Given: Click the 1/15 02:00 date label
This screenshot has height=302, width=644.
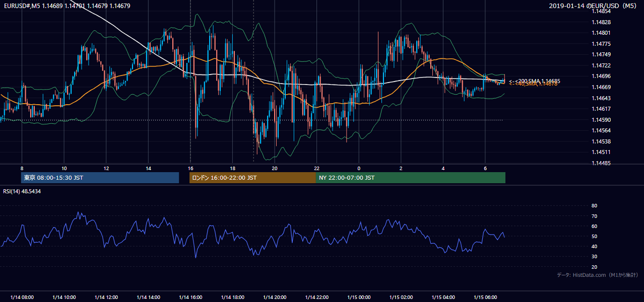Looking at the screenshot, I should 401,297.
